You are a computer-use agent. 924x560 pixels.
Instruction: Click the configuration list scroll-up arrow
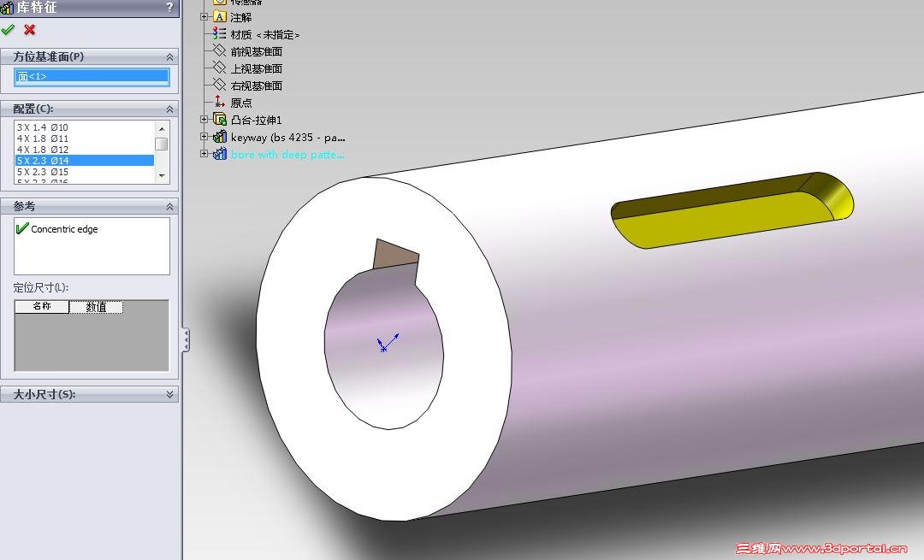[x=162, y=128]
